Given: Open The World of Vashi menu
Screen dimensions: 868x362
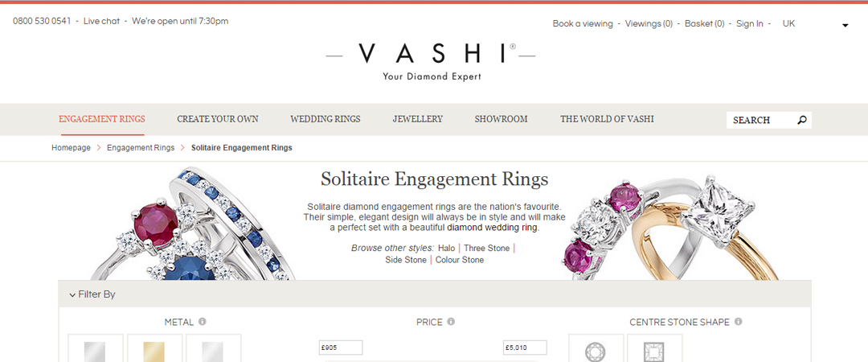Looking at the screenshot, I should click(x=607, y=119).
